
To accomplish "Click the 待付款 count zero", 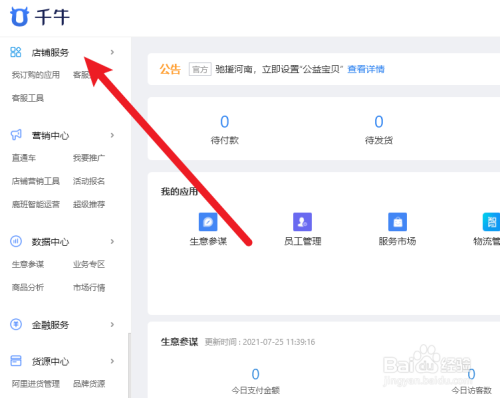I will click(225, 122).
